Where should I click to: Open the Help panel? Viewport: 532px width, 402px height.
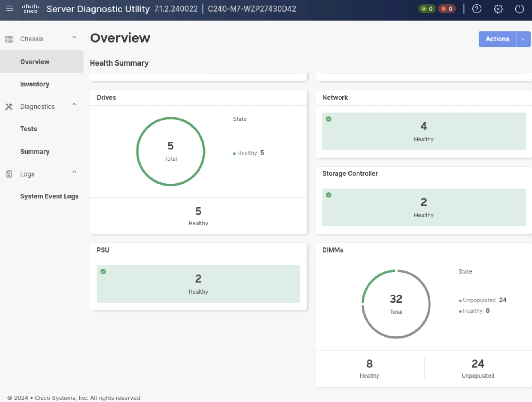[x=477, y=9]
